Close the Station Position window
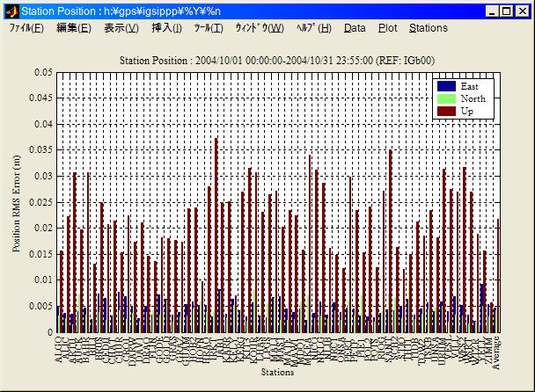Image resolution: width=535 pixels, height=392 pixels. 522,11
